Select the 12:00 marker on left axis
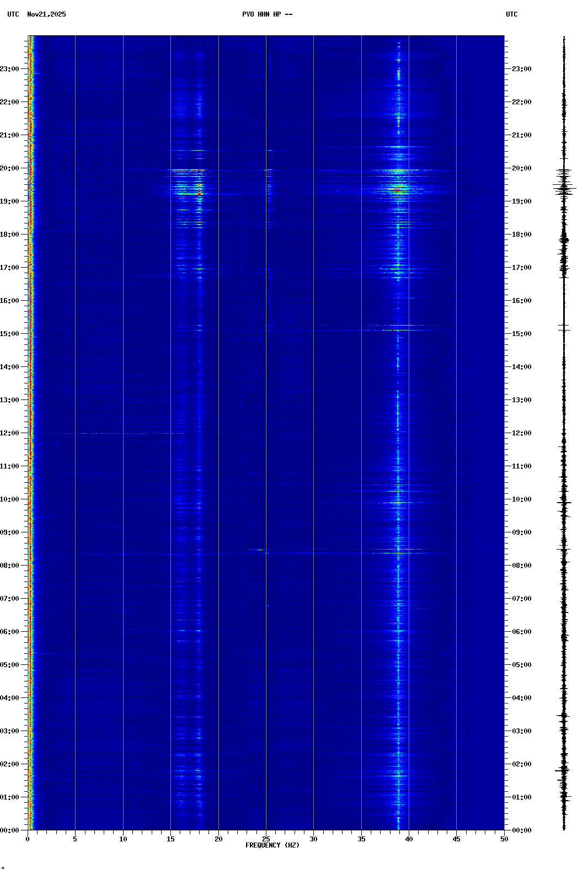Image resolution: width=588 pixels, height=874 pixels. (x=10, y=433)
